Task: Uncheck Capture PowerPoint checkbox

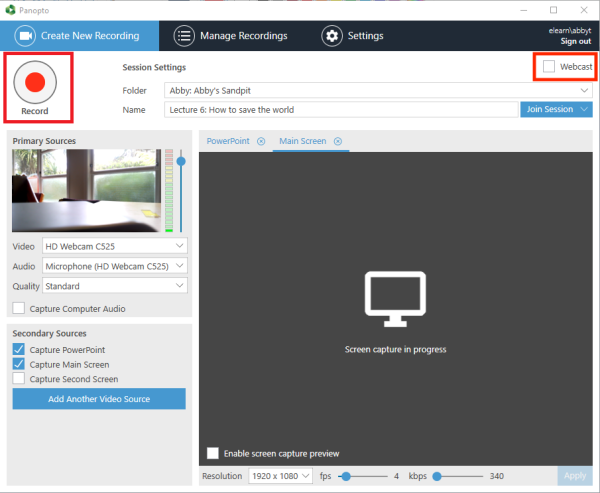Action: [x=19, y=350]
